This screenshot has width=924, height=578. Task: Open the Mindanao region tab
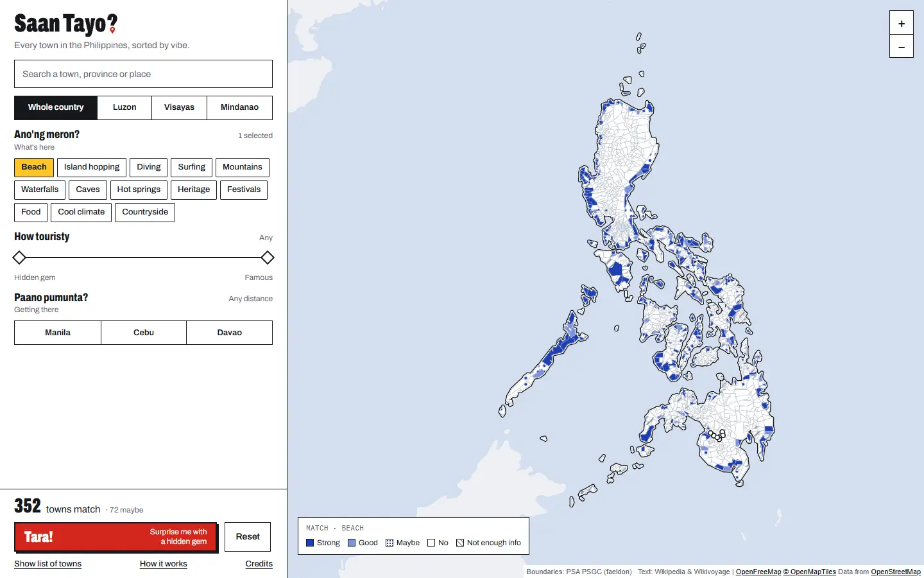pos(240,108)
